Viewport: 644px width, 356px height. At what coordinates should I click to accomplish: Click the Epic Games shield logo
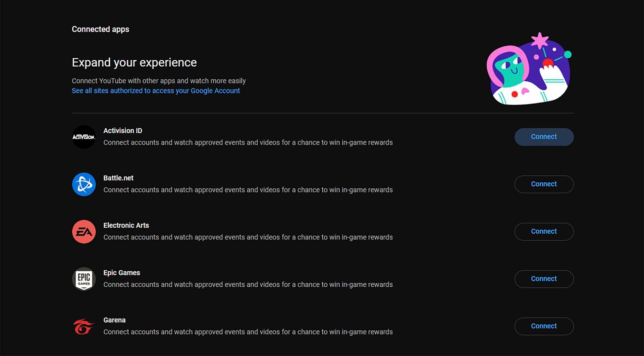84,279
